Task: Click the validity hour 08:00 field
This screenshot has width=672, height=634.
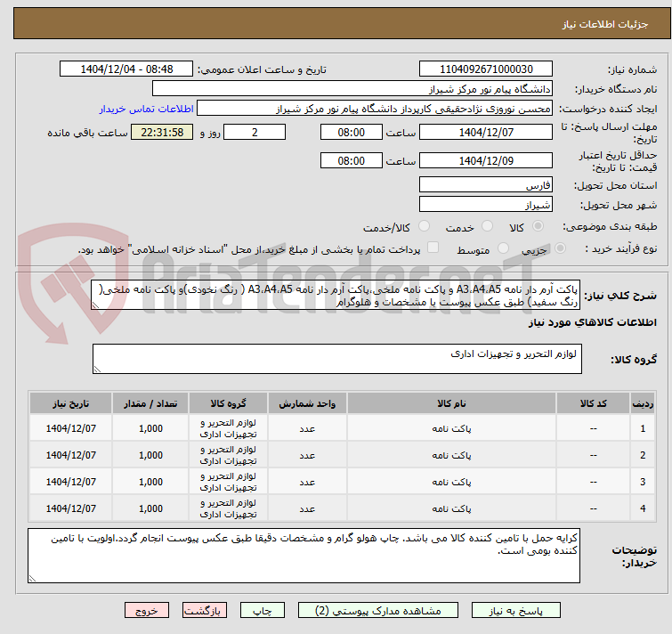Action: pos(351,161)
